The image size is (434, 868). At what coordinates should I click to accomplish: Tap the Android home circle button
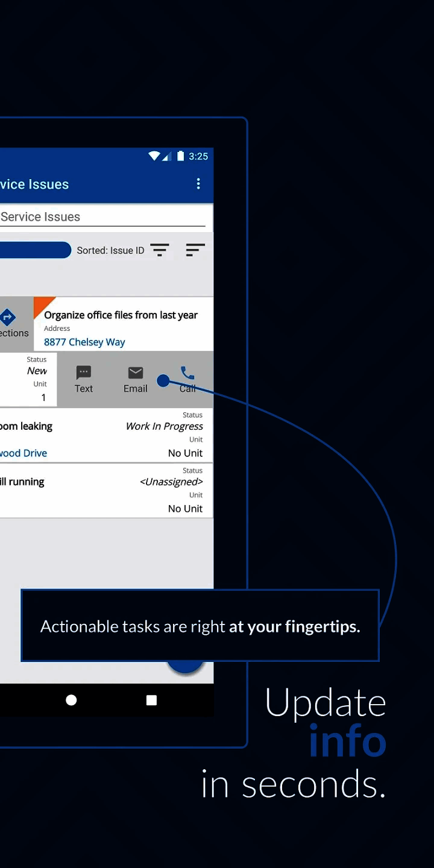coord(71,700)
